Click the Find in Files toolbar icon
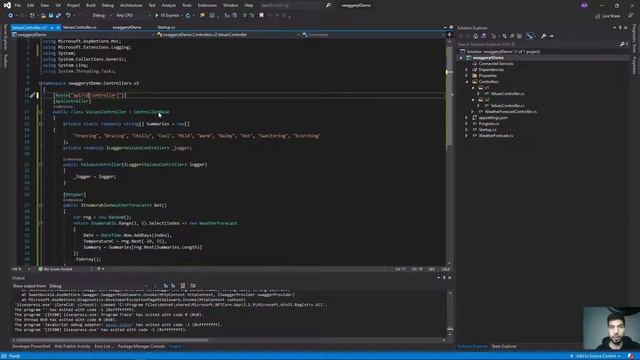 (202, 16)
